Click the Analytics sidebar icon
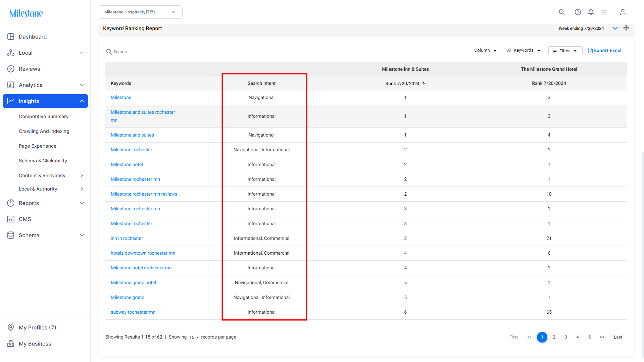Image resolution: width=644 pixels, height=362 pixels. (11, 85)
